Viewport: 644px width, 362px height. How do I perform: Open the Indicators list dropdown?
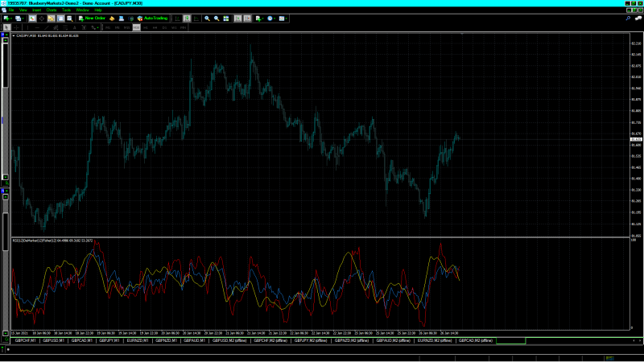[x=259, y=18]
